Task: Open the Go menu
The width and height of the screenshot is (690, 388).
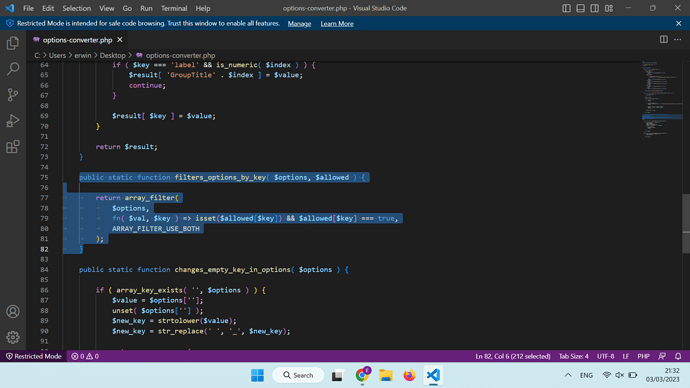Action: click(127, 8)
